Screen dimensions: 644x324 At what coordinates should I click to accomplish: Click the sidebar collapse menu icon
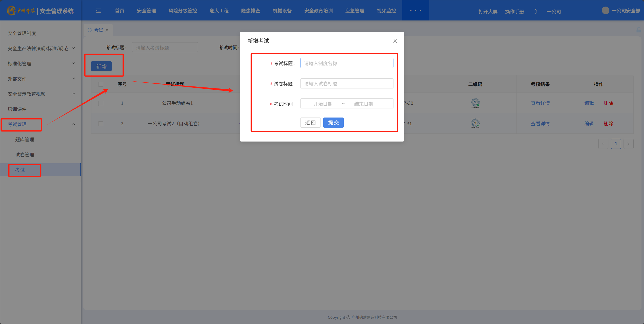click(x=98, y=11)
